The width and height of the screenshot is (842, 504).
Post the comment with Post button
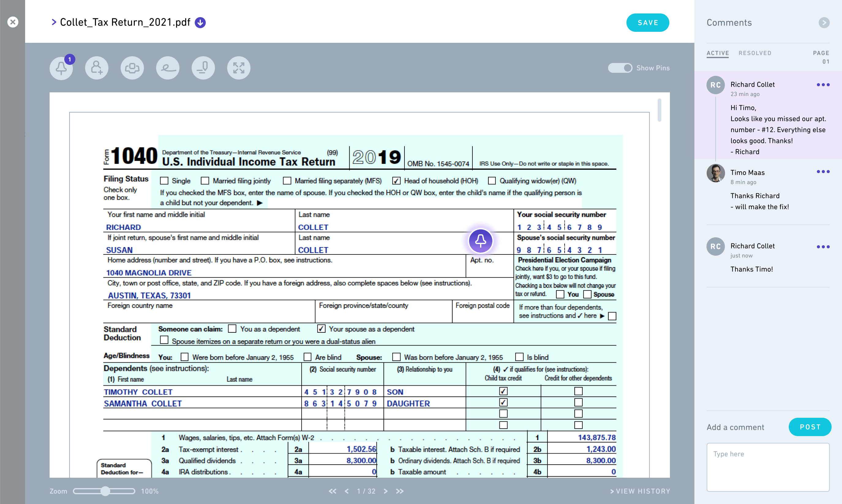point(810,427)
